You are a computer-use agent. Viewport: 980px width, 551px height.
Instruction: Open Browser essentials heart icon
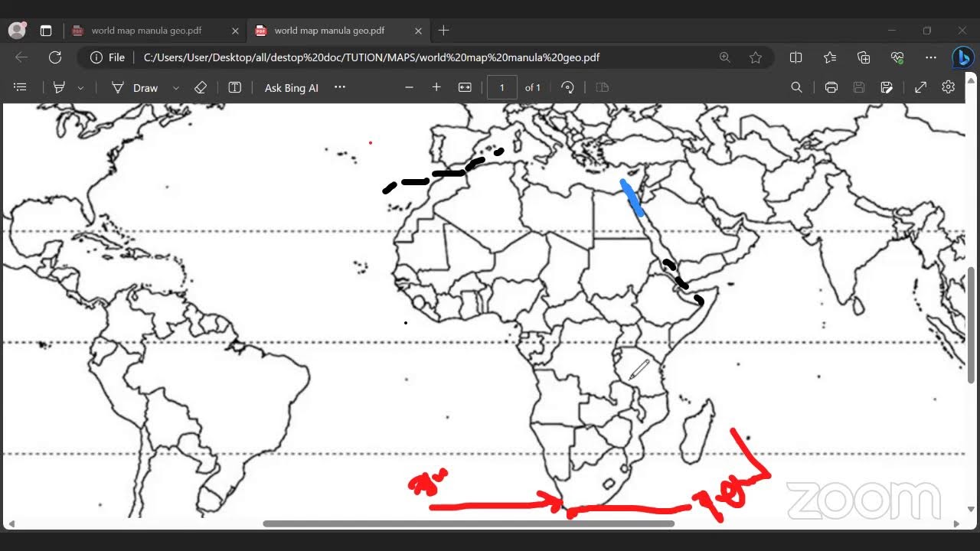coord(897,57)
